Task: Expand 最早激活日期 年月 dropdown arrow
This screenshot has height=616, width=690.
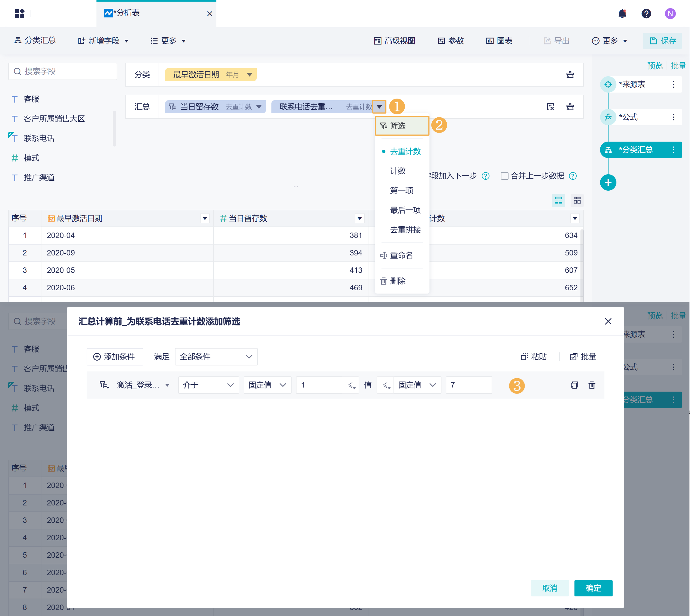Action: [x=250, y=74]
